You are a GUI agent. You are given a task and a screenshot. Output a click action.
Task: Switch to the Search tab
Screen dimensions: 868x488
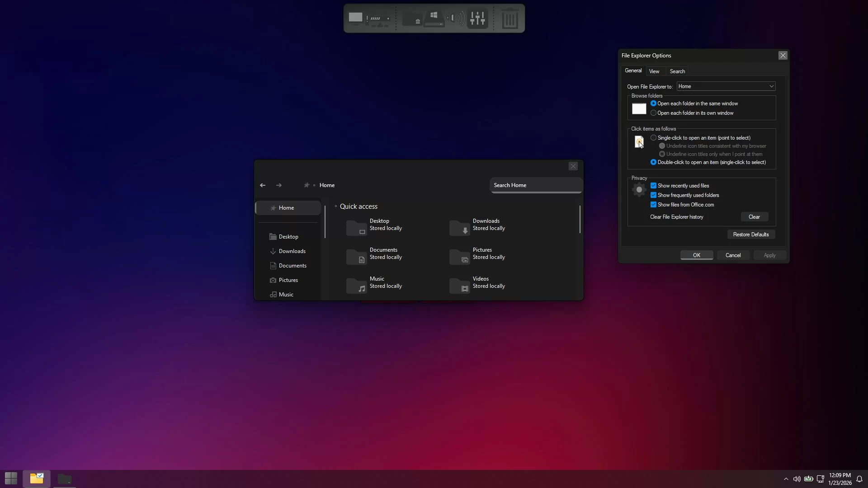coord(677,71)
